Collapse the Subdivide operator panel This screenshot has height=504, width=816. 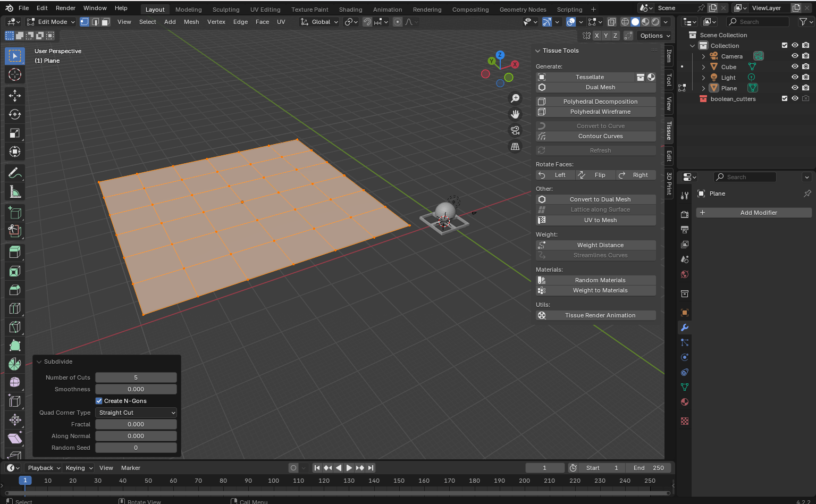pyautogui.click(x=39, y=362)
